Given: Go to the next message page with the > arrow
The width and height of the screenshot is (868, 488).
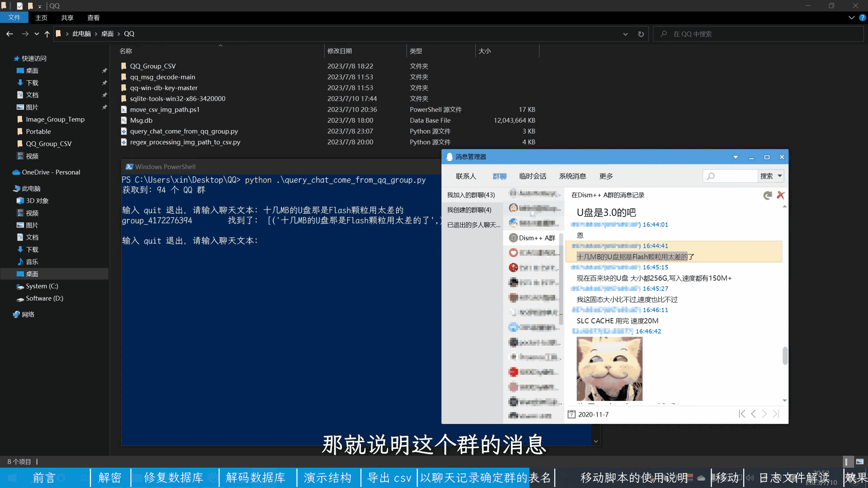Looking at the screenshot, I should (765, 414).
